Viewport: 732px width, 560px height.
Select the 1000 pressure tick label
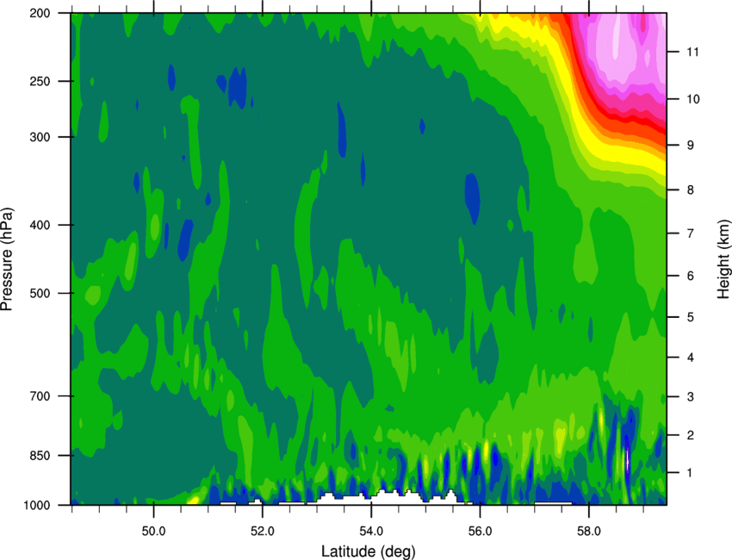pyautogui.click(x=36, y=506)
